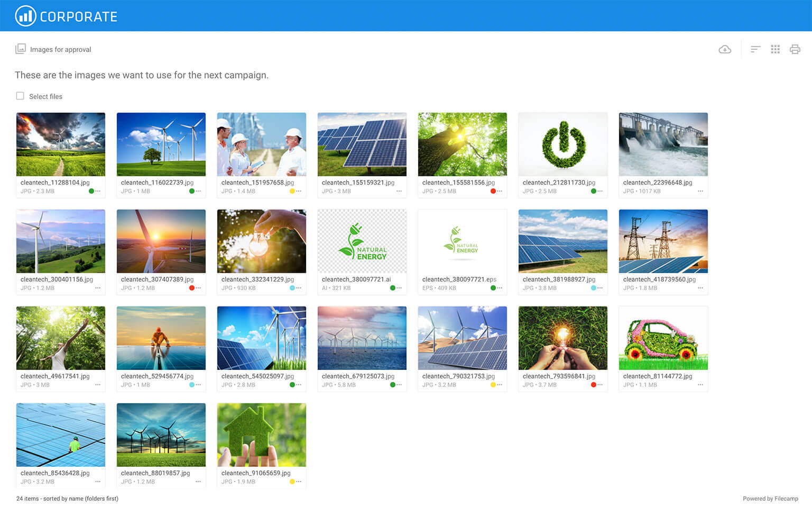
Task: Open the ellipsis menu for cleantech_88019857.jpg
Action: point(198,482)
